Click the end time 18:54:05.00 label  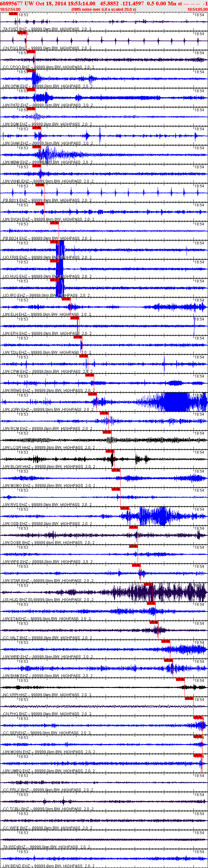click(x=198, y=10)
